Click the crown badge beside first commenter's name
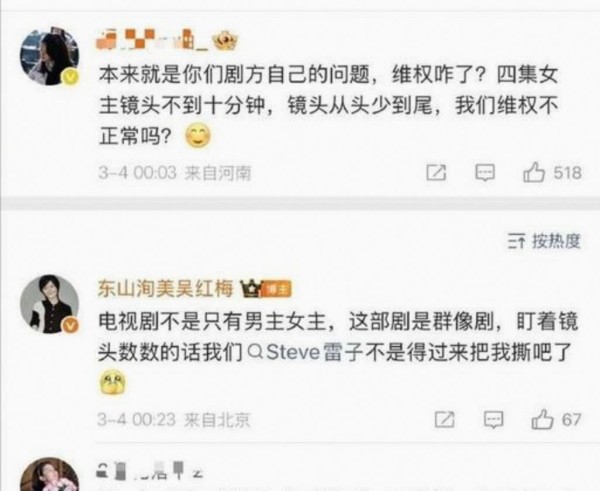This screenshot has width=600, height=491. pyautogui.click(x=225, y=41)
